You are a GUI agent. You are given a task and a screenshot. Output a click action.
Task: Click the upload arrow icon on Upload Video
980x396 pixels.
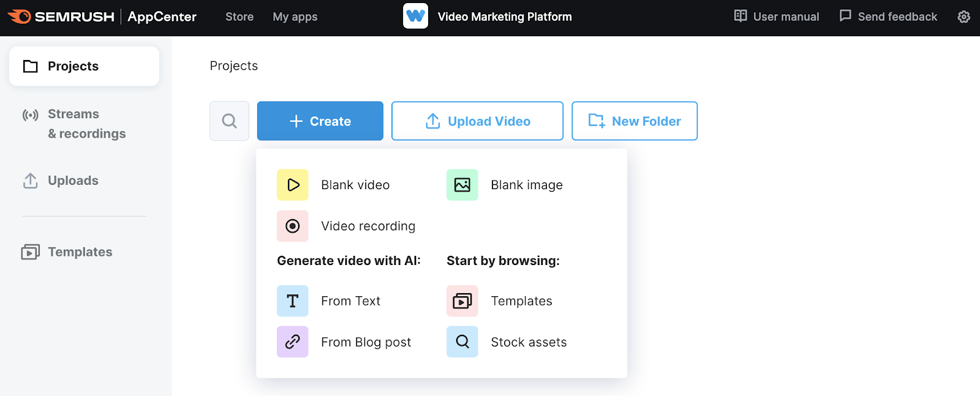click(x=433, y=121)
